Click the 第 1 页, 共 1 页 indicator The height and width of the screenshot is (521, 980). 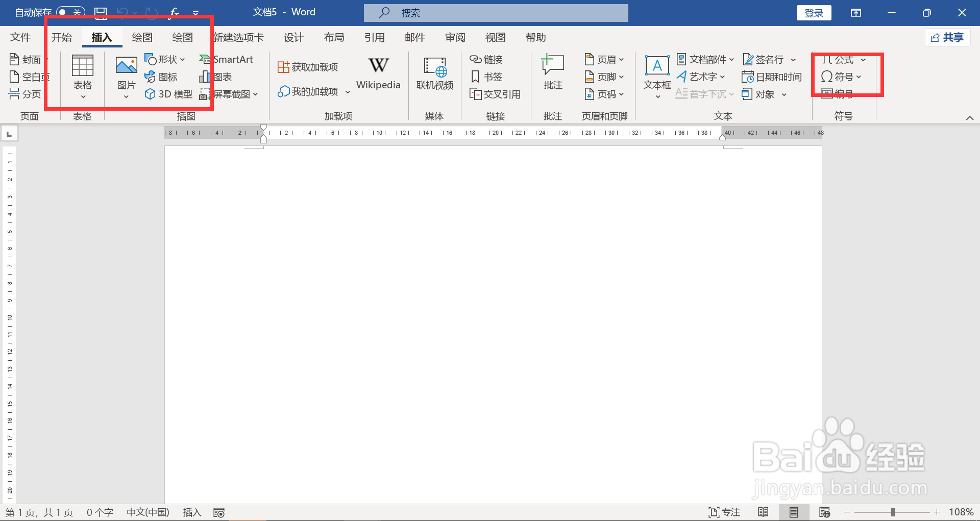[39, 512]
